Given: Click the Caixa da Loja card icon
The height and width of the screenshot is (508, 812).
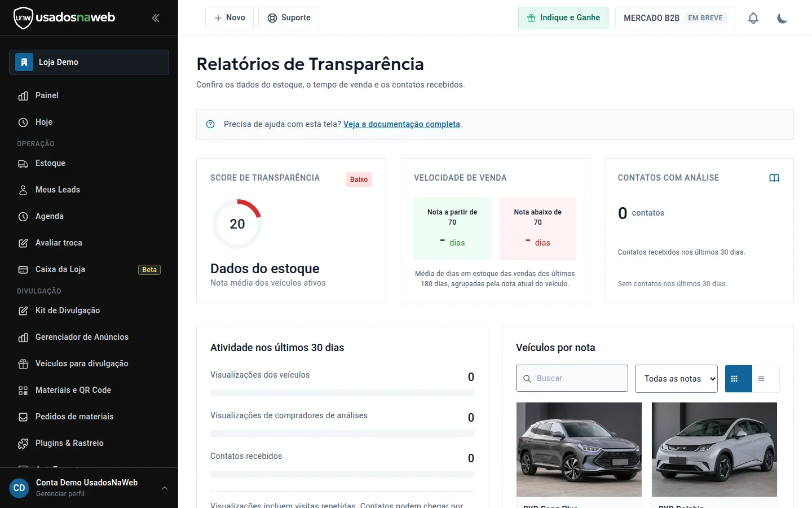Looking at the screenshot, I should (x=23, y=270).
